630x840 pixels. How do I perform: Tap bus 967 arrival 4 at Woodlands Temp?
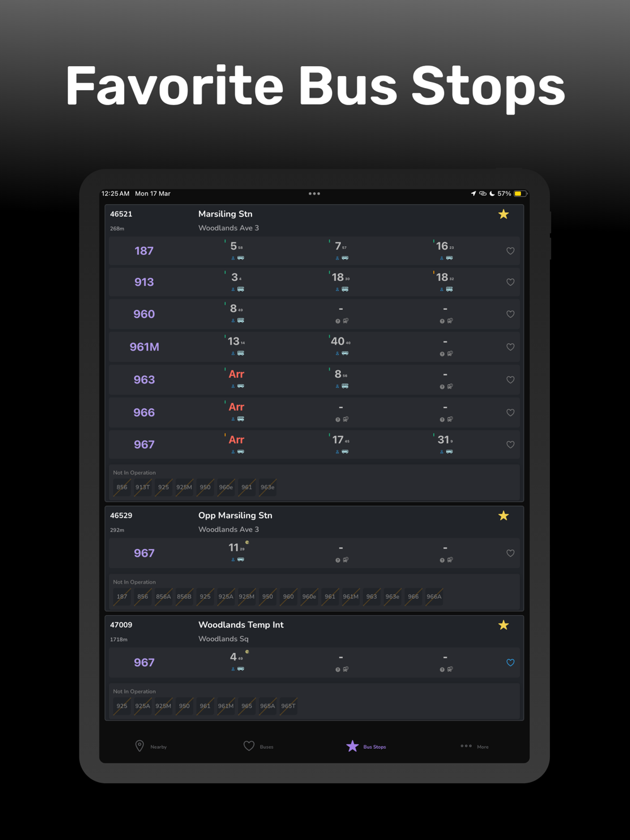click(x=236, y=657)
